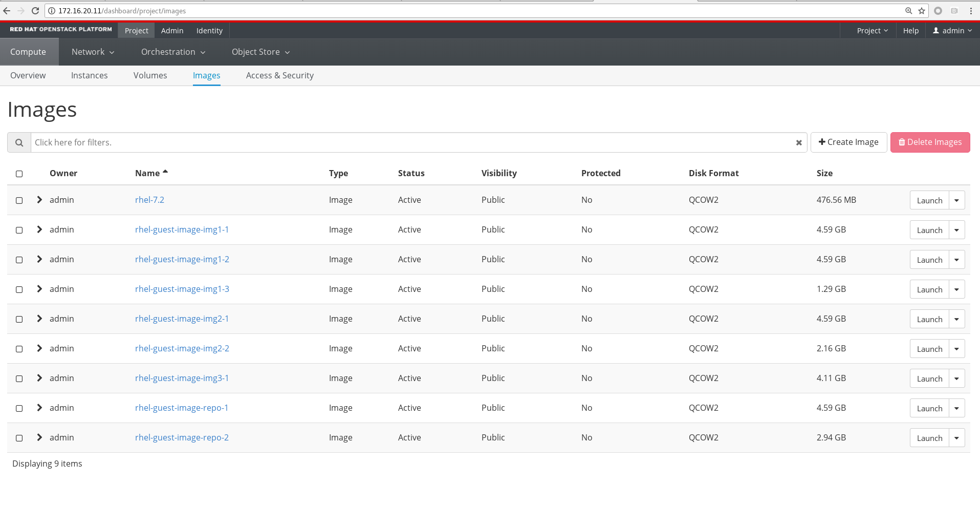Bookmark this page with the star icon

coord(922,11)
